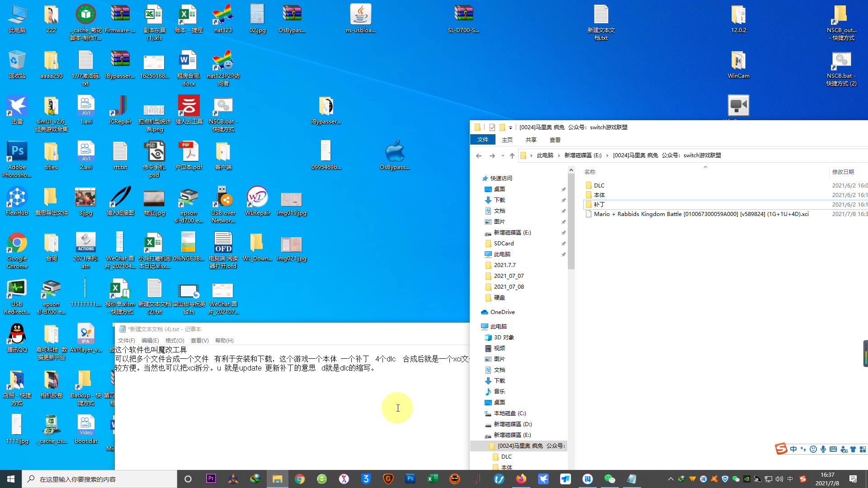Expand 此电脑 breadcrumb chevron in address bar

click(559, 155)
